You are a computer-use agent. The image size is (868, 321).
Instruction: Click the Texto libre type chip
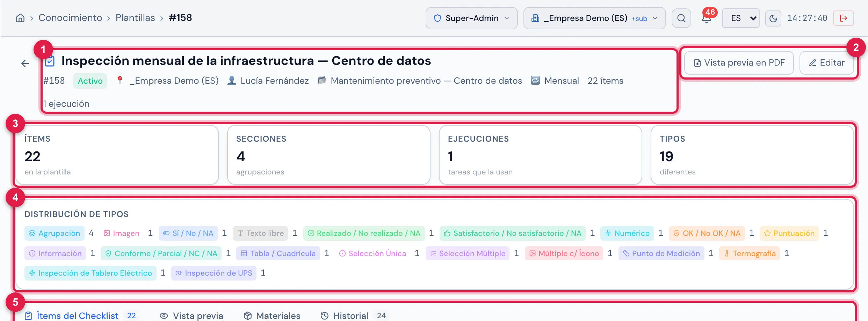click(x=260, y=233)
